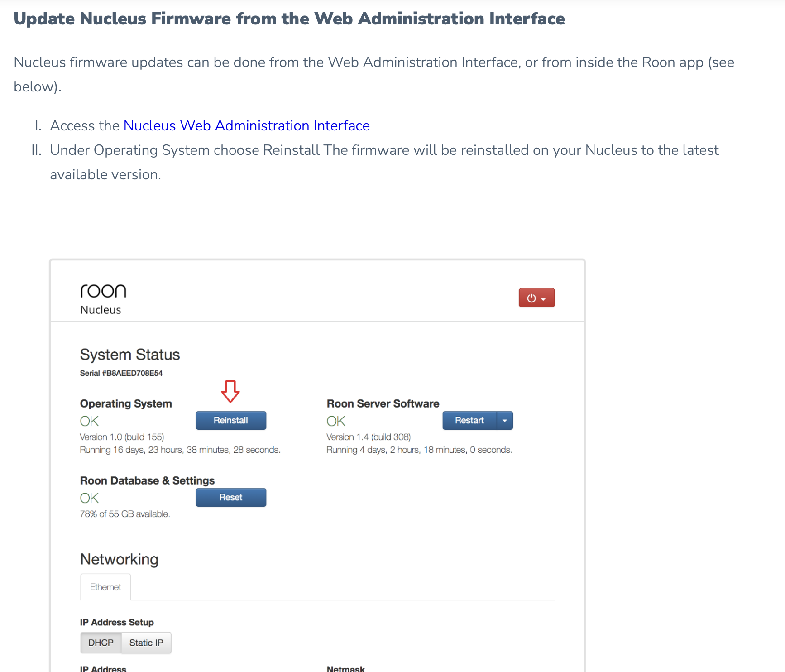Click the Reinstall button under Operating System
Screen dimensions: 785x672
pyautogui.click(x=231, y=420)
